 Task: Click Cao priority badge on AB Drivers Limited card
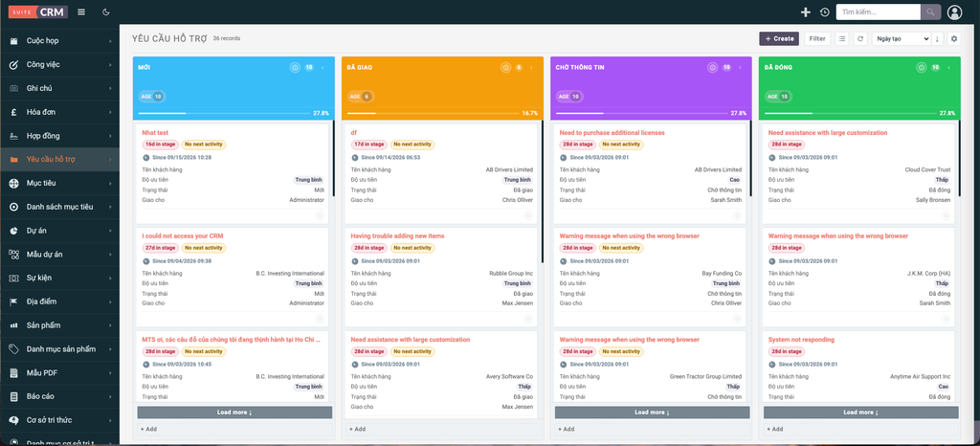click(734, 180)
